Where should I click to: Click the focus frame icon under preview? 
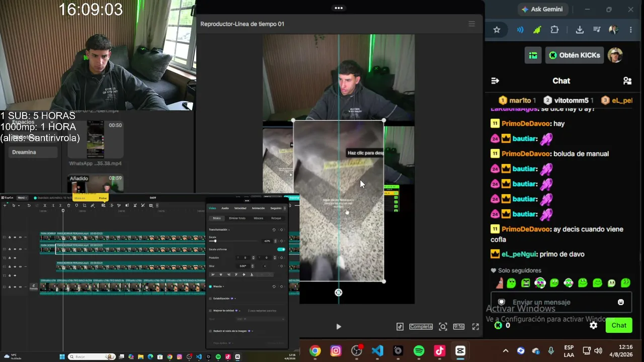click(x=443, y=327)
